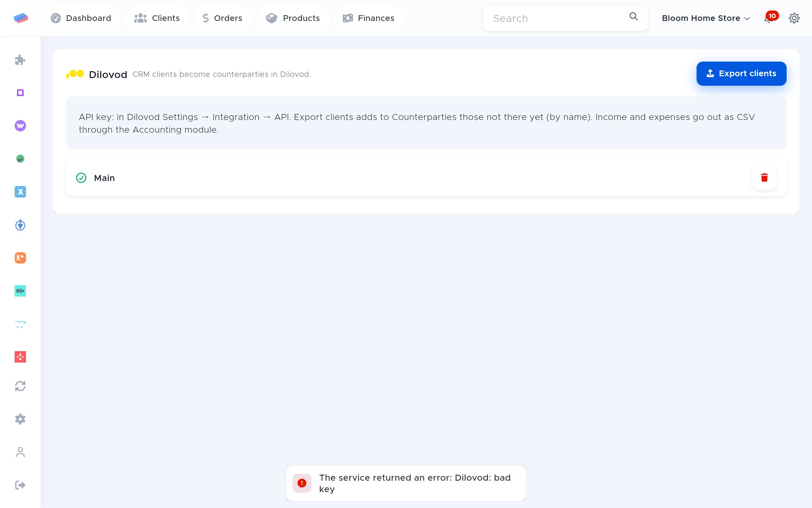Open the Products menu item
The image size is (812, 508).
(292, 18)
